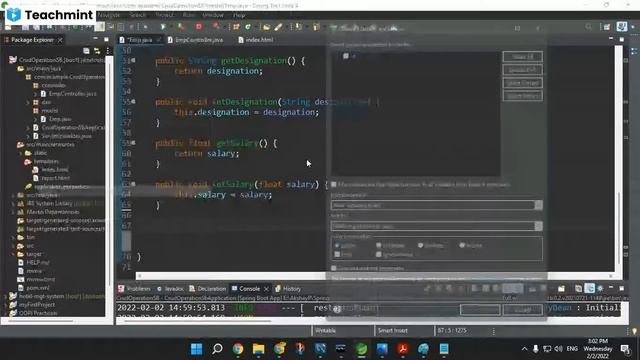Click the help question mark in dialog
The width and height of the screenshot is (640, 360).
[337, 309]
